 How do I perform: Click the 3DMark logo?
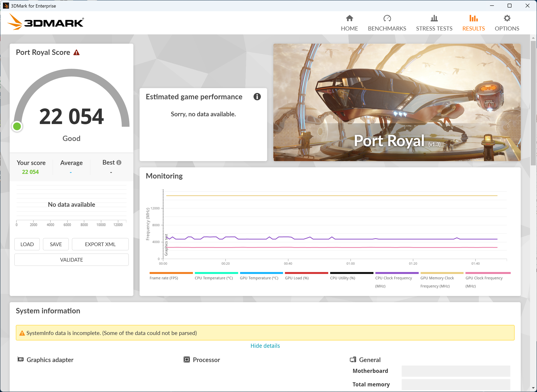pyautogui.click(x=46, y=22)
